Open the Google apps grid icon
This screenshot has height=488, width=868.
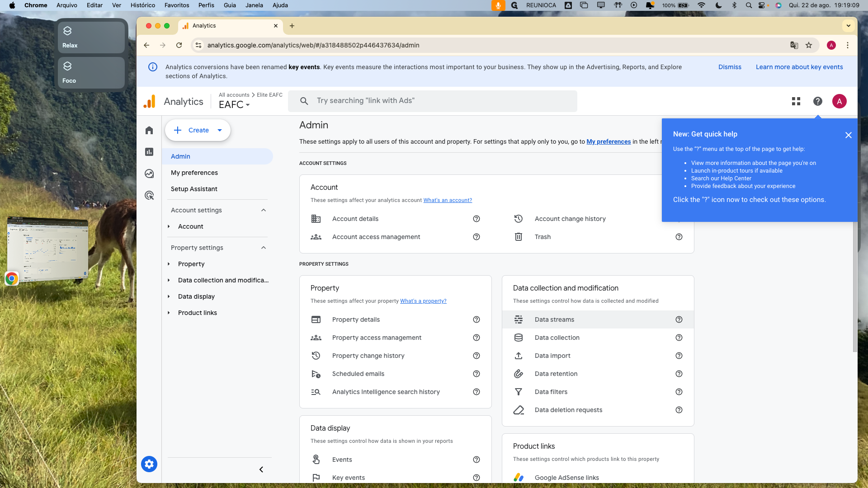(x=796, y=101)
